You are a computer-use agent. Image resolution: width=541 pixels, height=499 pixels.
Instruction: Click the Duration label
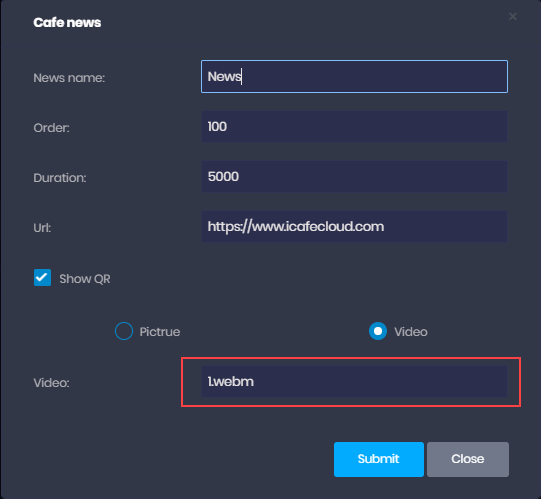point(60,178)
